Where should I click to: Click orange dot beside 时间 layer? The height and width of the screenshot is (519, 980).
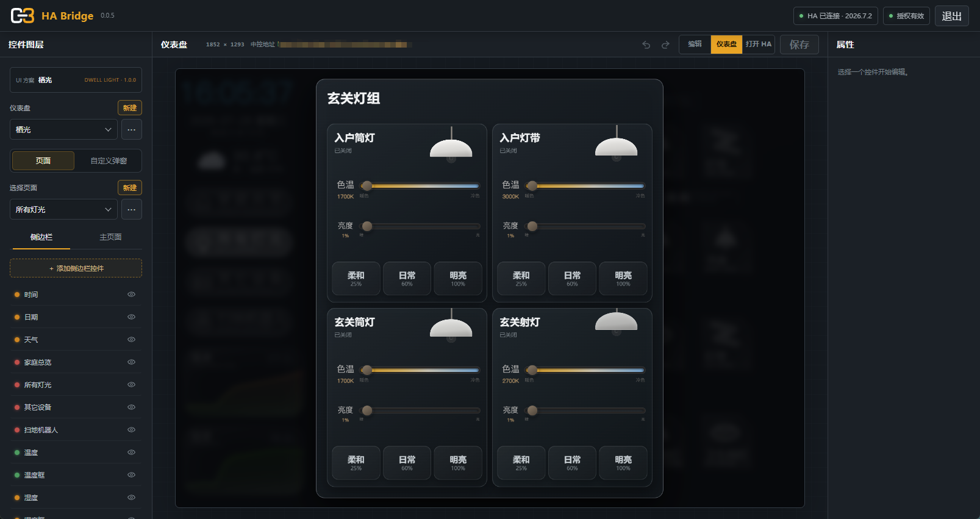(17, 295)
